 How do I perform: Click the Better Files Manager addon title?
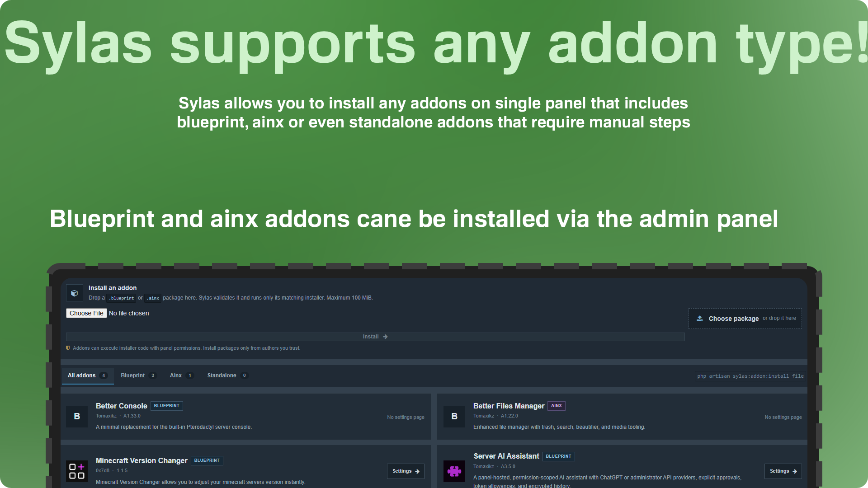[x=509, y=406]
